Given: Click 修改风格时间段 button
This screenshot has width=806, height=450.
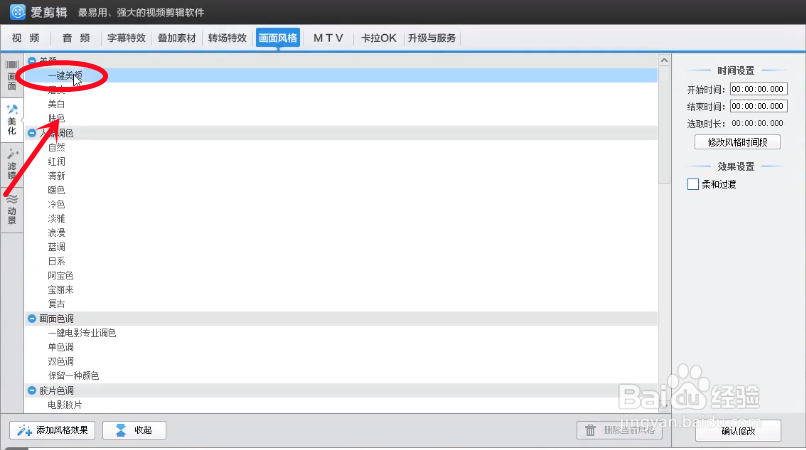Looking at the screenshot, I should [x=738, y=142].
